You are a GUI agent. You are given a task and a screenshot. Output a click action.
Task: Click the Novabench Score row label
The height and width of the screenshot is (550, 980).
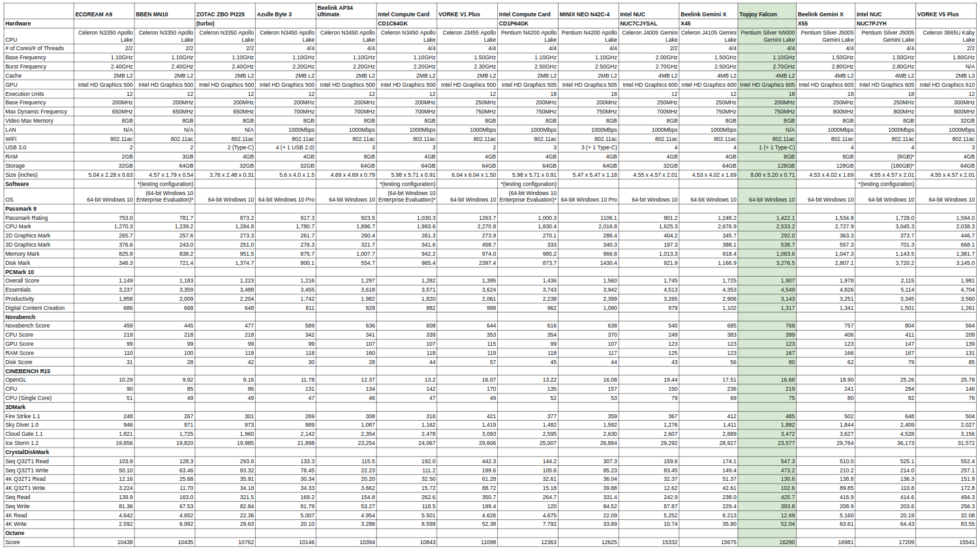pos(27,326)
